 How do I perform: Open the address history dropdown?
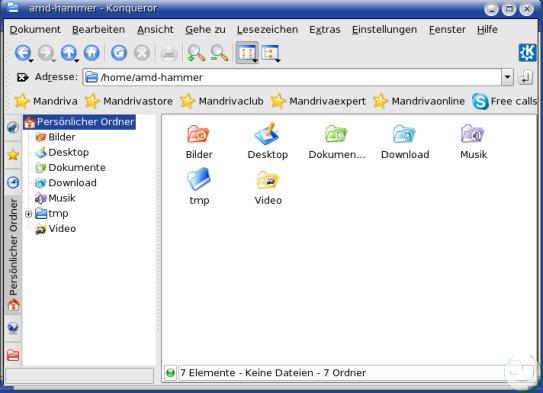click(507, 77)
